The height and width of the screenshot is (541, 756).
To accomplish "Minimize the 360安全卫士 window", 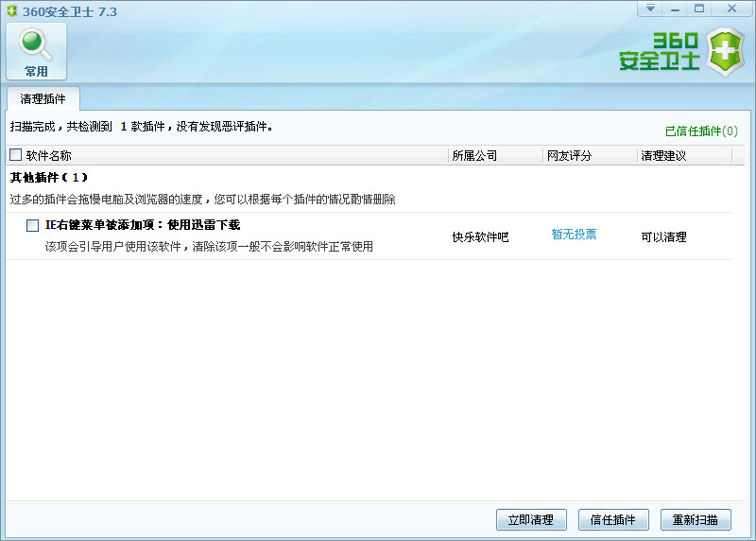I will [675, 9].
